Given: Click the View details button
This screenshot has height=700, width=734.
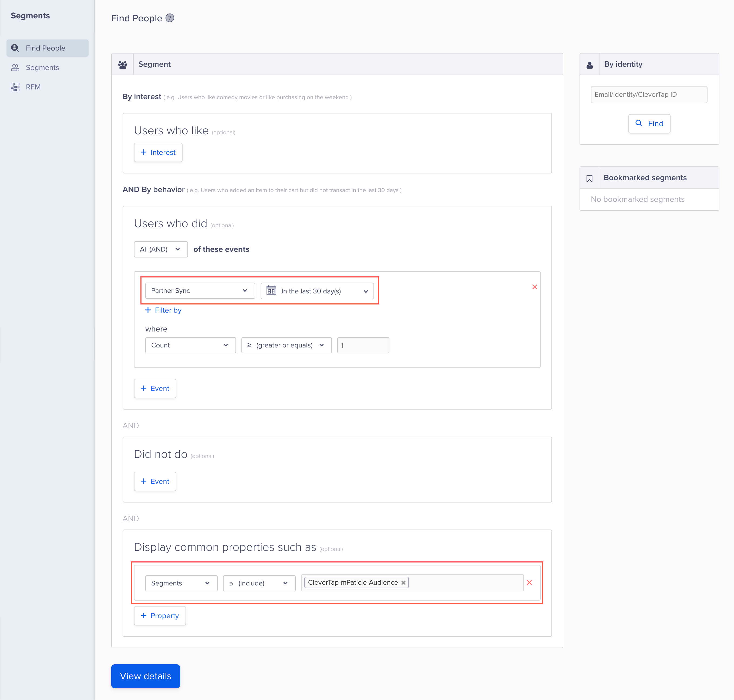Looking at the screenshot, I should point(146,676).
